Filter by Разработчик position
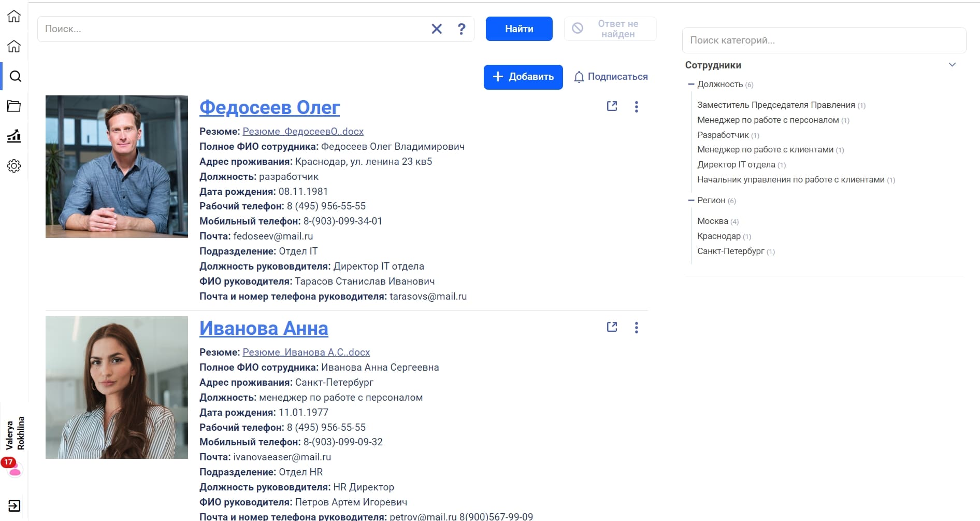This screenshot has height=521, width=980. [723, 135]
